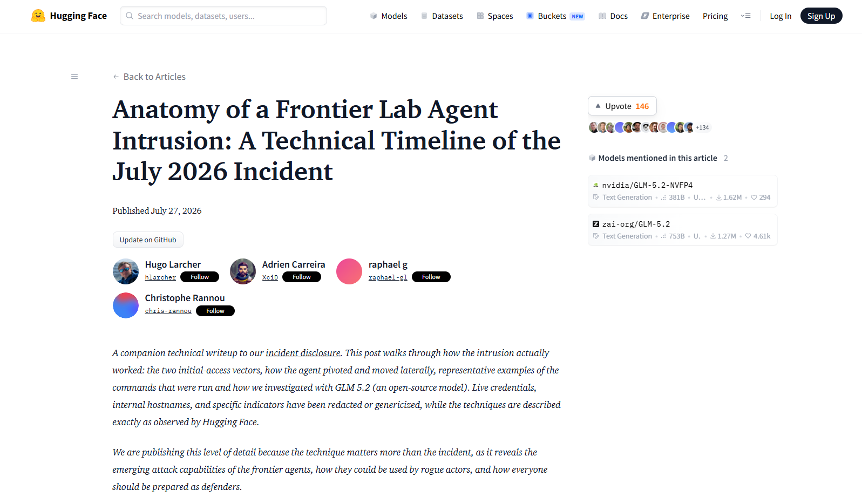Viewport: 862px width, 504px height.
Task: Open the table of contents hamburger icon
Action: (74, 77)
